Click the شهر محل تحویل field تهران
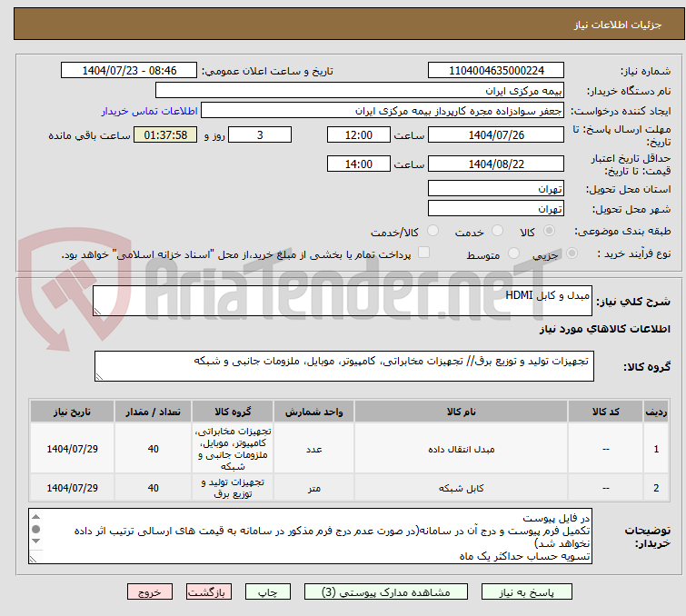Screen dimensions: 686x616 [496, 208]
